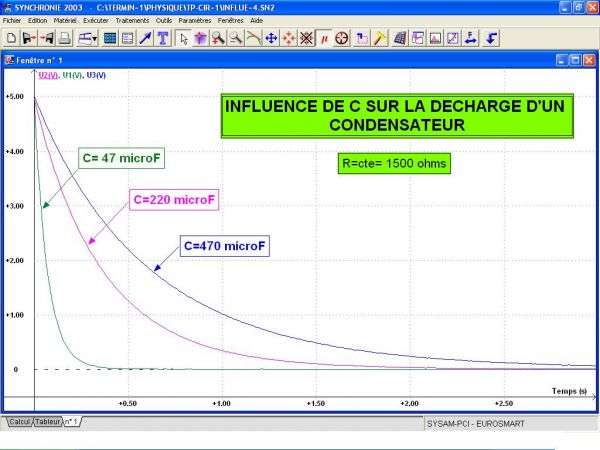The height and width of the screenshot is (450, 600).
Task: Click the blue axes arrows icon
Action: [471, 38]
